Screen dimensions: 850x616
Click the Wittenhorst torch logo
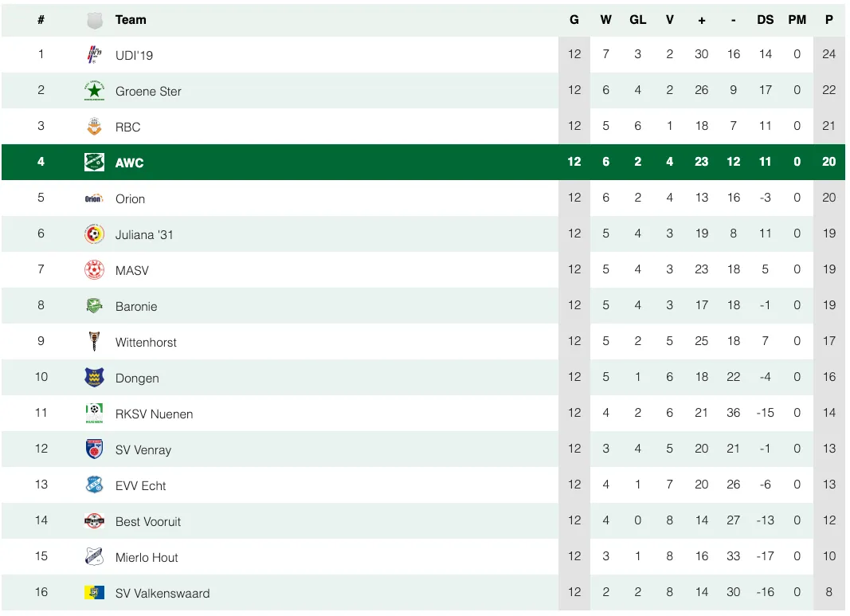pyautogui.click(x=94, y=342)
